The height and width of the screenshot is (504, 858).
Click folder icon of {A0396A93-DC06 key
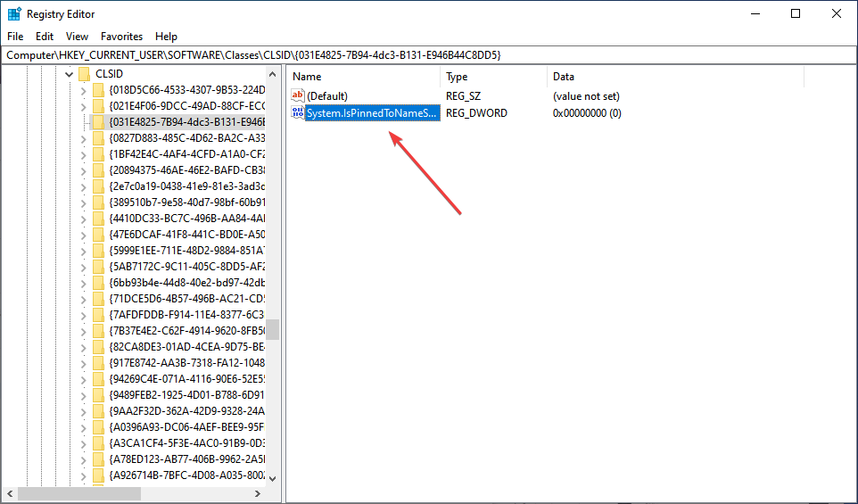[x=98, y=427]
